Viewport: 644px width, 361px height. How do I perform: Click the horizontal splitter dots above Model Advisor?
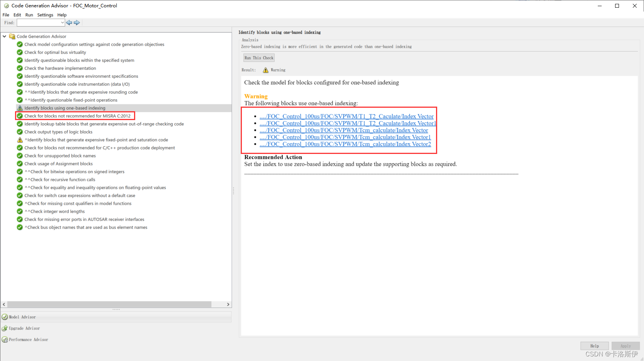(116, 309)
